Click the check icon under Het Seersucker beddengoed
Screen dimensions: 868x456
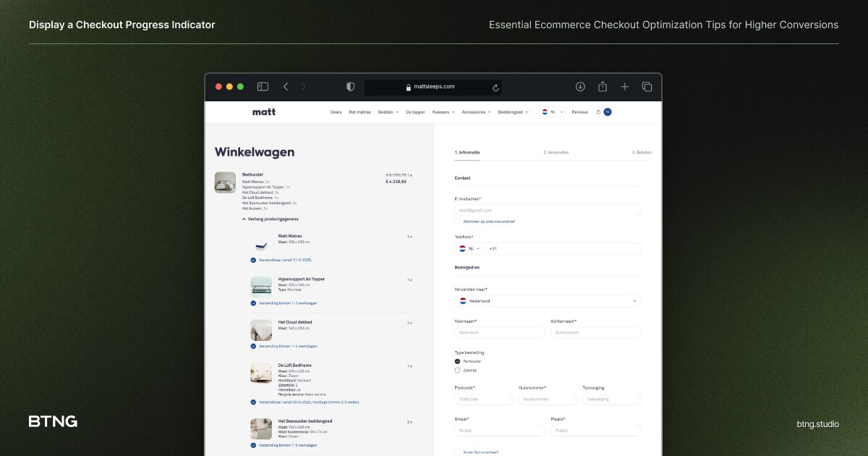click(x=253, y=445)
